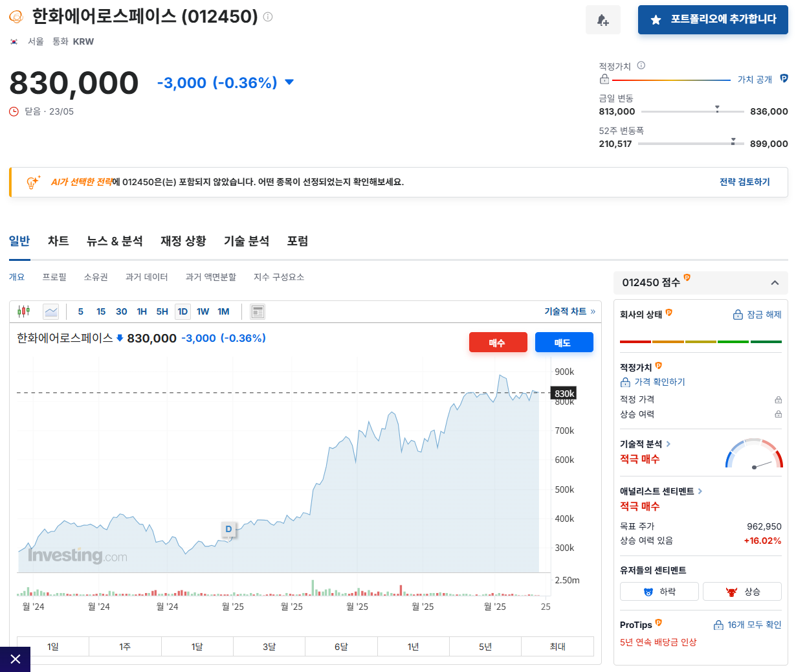Image resolution: width=796 pixels, height=672 pixels.
Task: Click the lock icon under 적정가치 header
Action: 604,79
